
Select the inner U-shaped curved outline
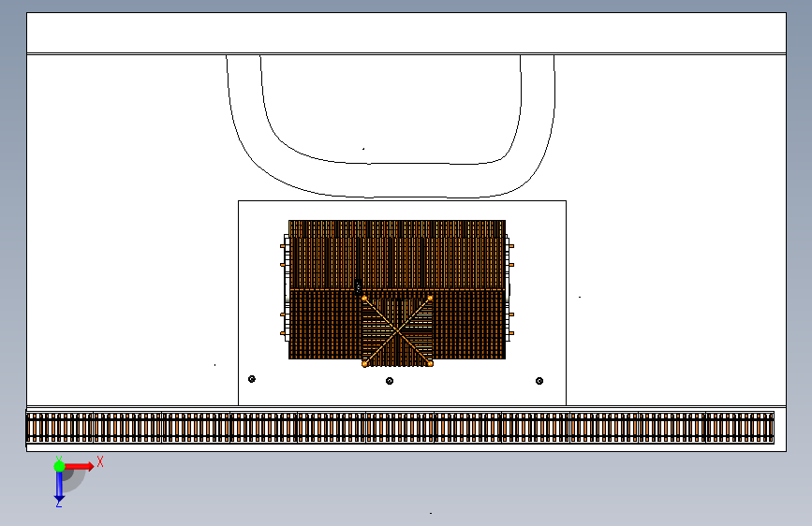[391, 163]
